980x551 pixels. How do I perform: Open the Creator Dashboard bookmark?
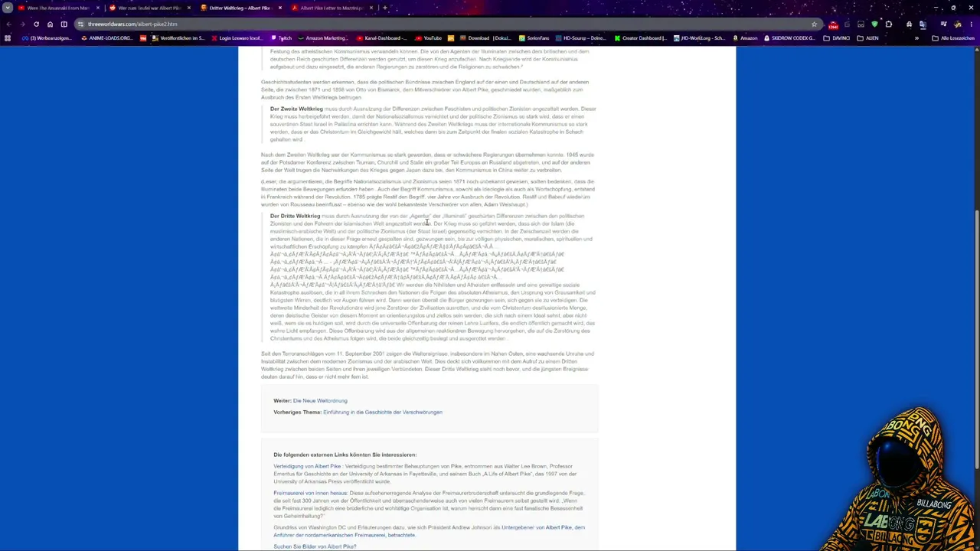tap(641, 38)
